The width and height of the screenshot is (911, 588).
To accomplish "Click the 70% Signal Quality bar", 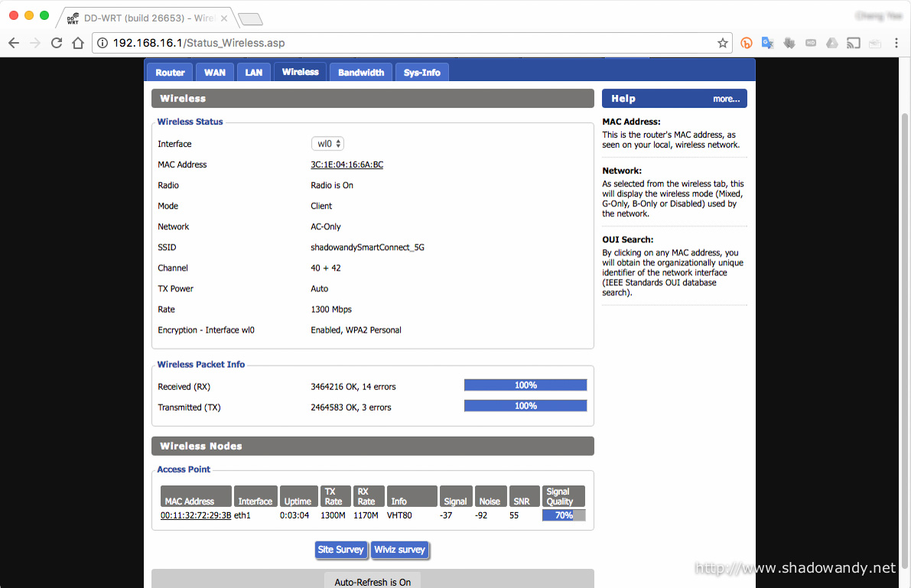I will [x=564, y=515].
